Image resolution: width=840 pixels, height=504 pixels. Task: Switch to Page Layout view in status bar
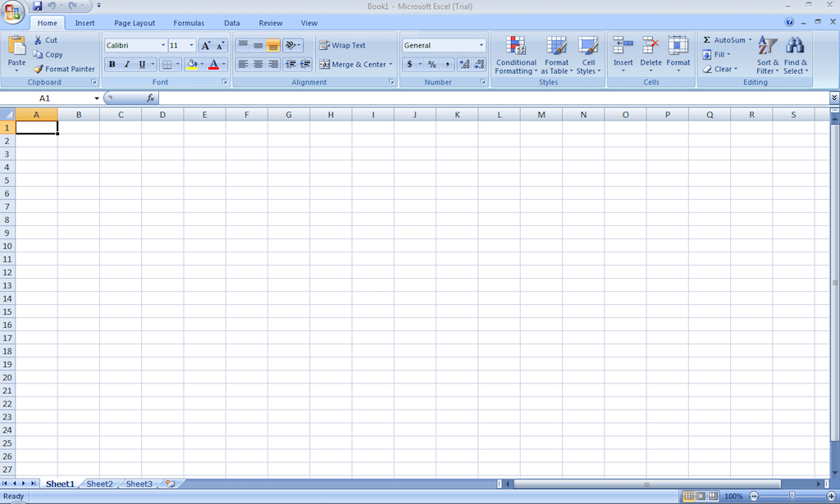tap(701, 496)
